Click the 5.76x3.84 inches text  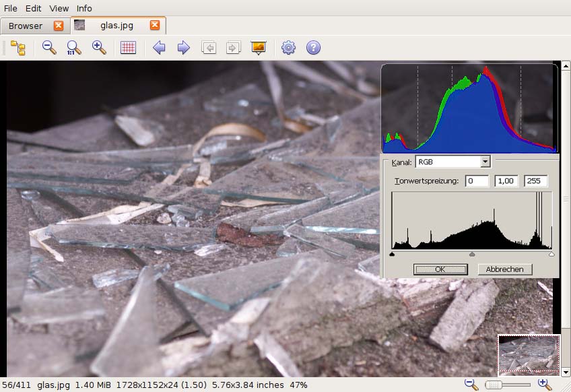point(248,385)
